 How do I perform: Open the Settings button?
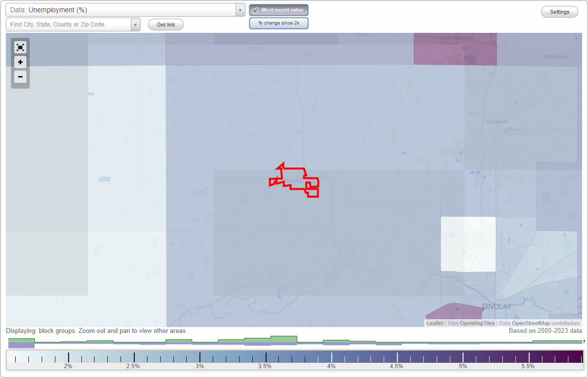click(x=560, y=12)
